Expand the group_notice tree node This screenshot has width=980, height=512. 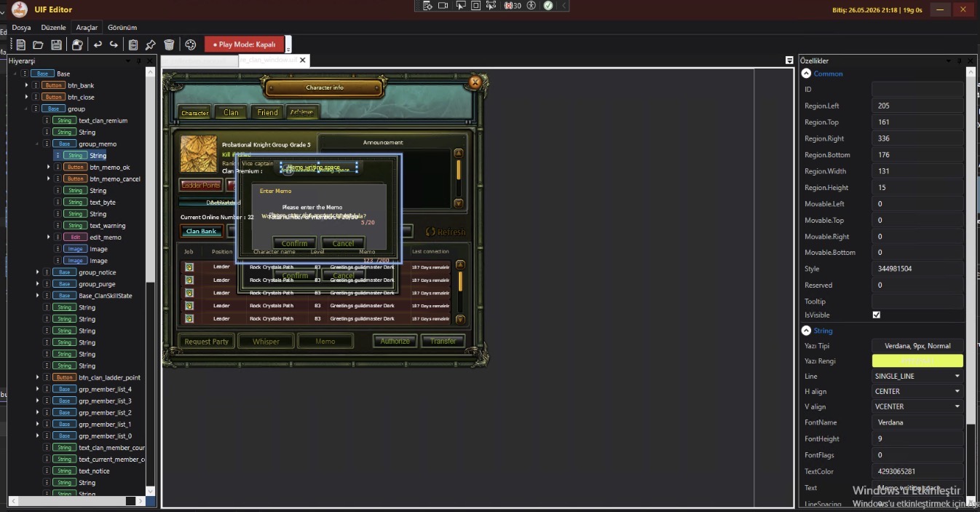coord(37,272)
